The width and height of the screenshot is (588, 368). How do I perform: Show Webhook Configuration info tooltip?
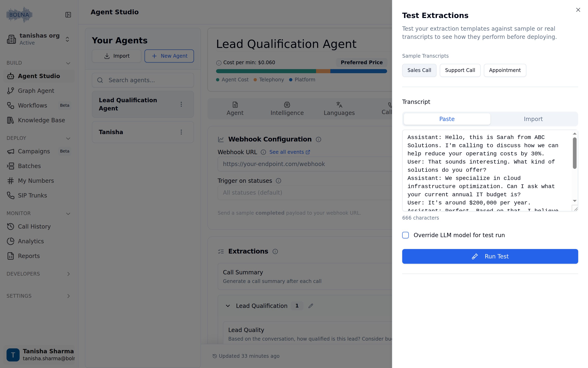[x=318, y=139]
